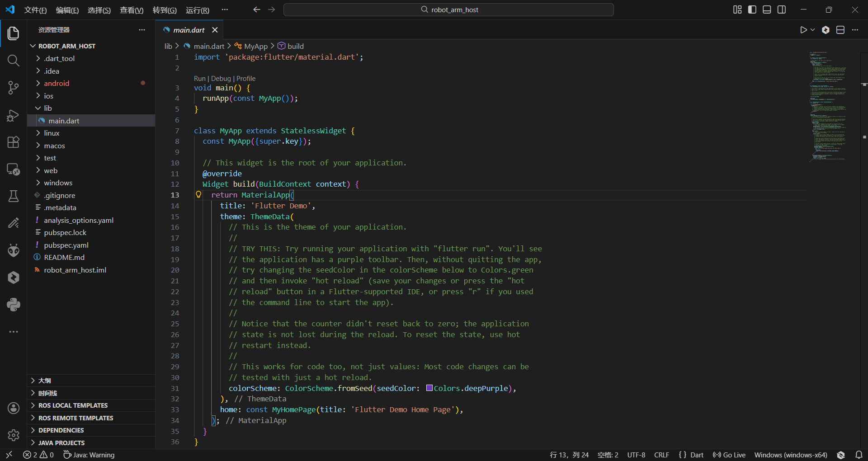Open analysis_options.yaml file
This screenshot has width=868, height=461.
tap(91, 220)
